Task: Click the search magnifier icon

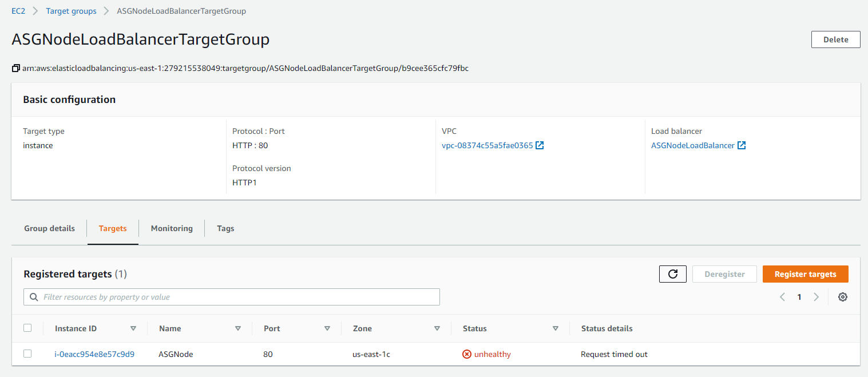Action: (33, 297)
